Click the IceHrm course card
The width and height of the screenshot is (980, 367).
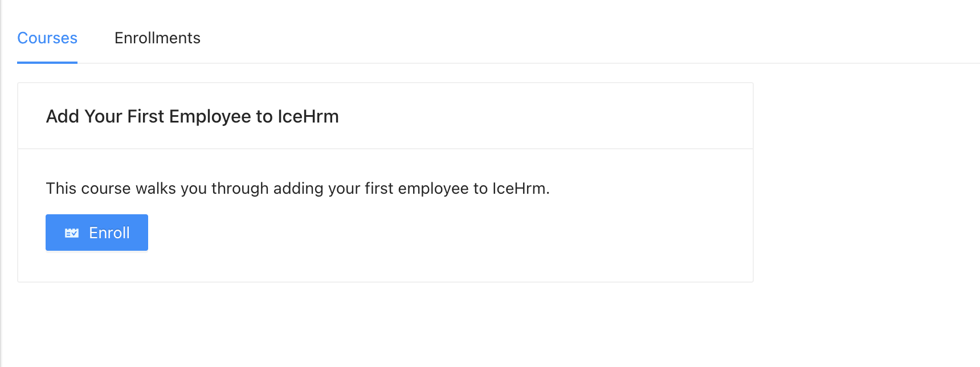tap(386, 181)
